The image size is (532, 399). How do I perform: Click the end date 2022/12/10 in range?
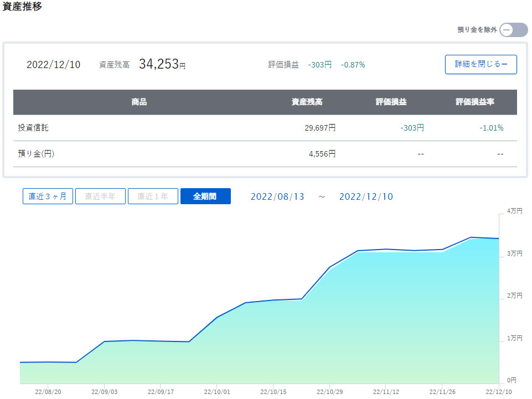[x=366, y=196]
